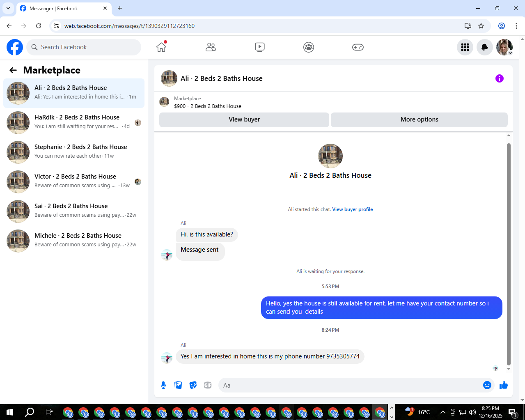Click Ali's avatar beside phone number message
525x420 pixels.
167,358
